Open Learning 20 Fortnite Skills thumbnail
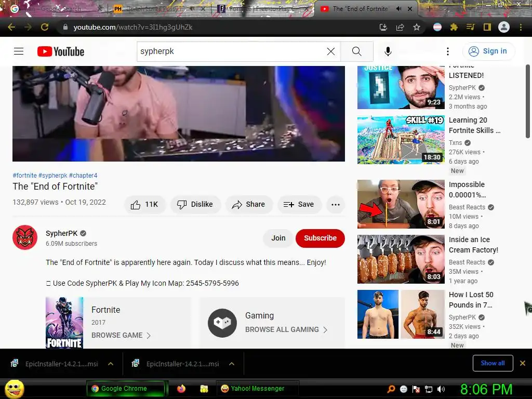This screenshot has width=532, height=399. [401, 140]
